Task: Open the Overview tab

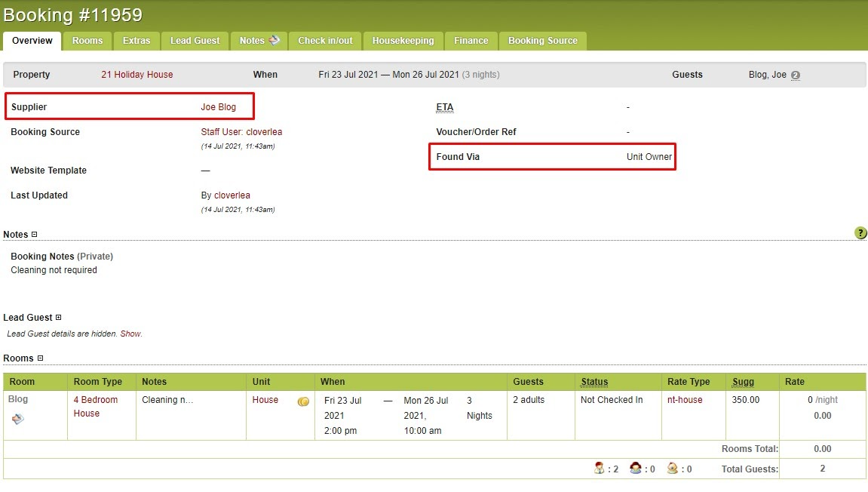Action: pyautogui.click(x=32, y=41)
